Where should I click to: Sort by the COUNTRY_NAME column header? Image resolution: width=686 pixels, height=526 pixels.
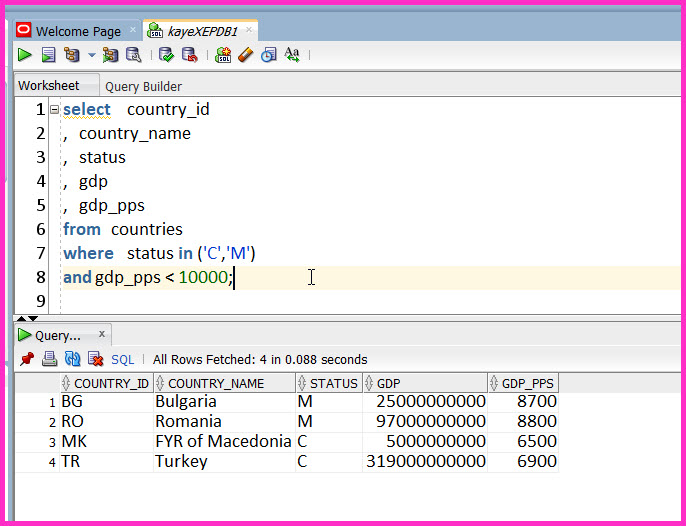225,383
